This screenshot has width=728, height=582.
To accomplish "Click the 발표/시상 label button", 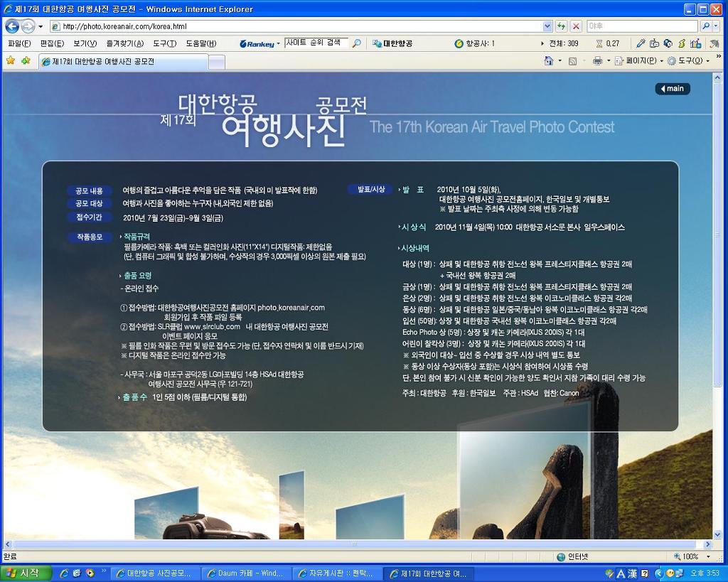I will (x=371, y=190).
